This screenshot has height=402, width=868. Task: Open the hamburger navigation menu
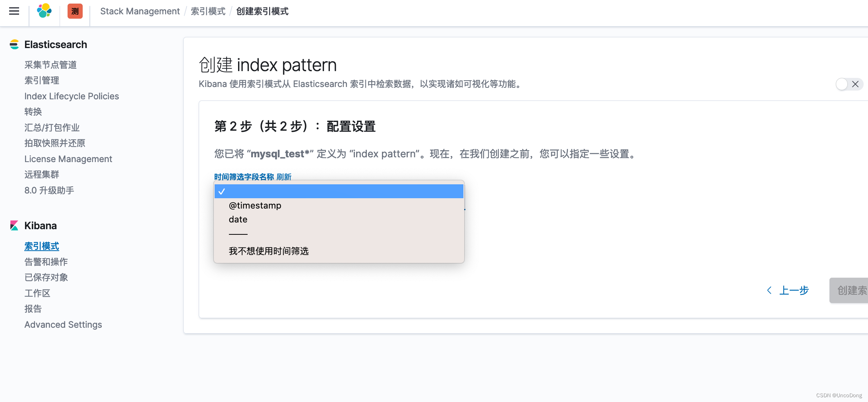coord(14,11)
